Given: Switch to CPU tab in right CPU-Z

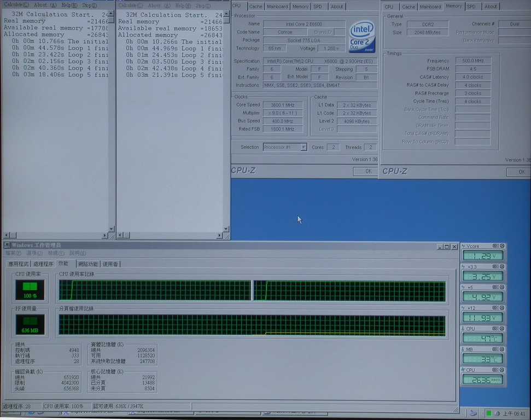Looking at the screenshot, I should (389, 7).
